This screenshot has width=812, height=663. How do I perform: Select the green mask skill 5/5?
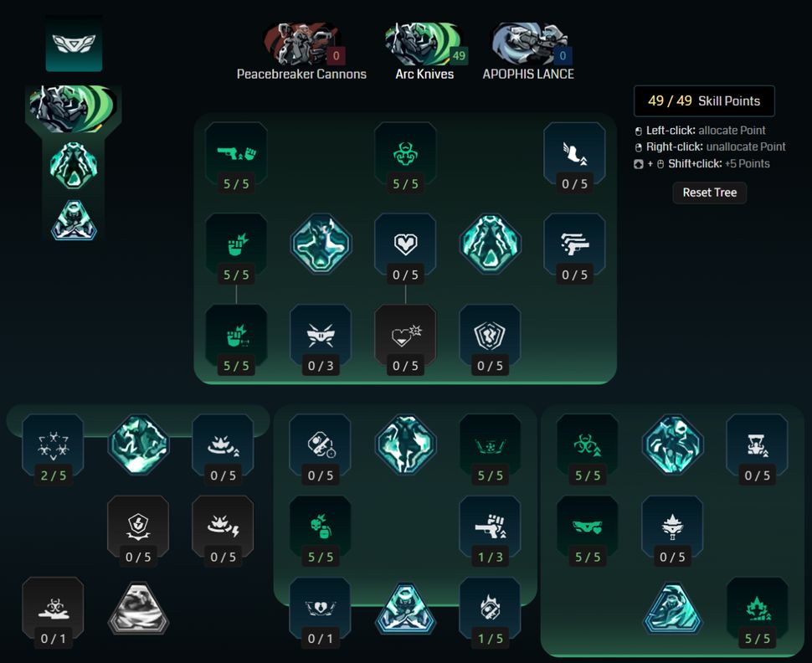click(588, 527)
